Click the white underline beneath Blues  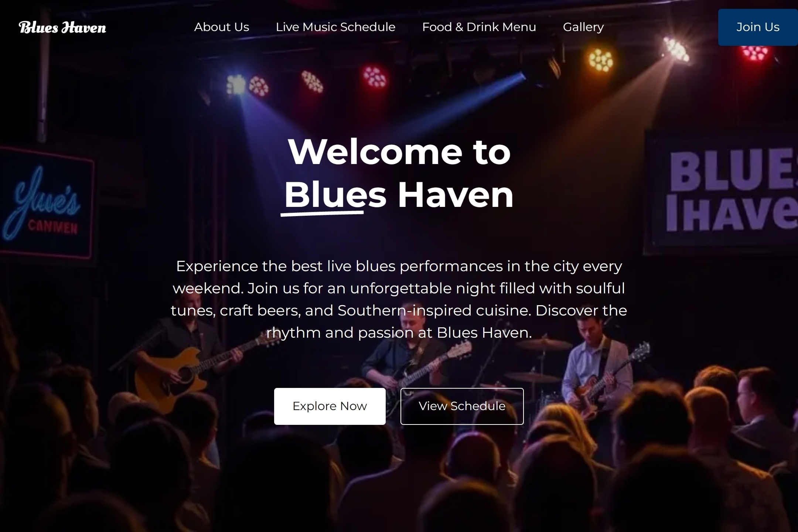[322, 213]
